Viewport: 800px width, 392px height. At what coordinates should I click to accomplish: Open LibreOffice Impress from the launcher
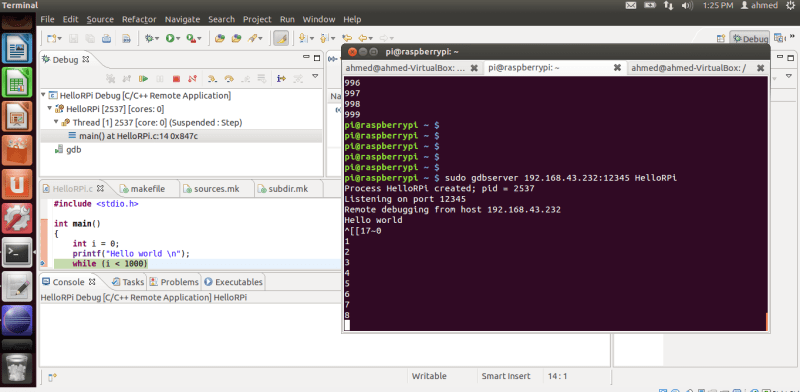pos(17,116)
